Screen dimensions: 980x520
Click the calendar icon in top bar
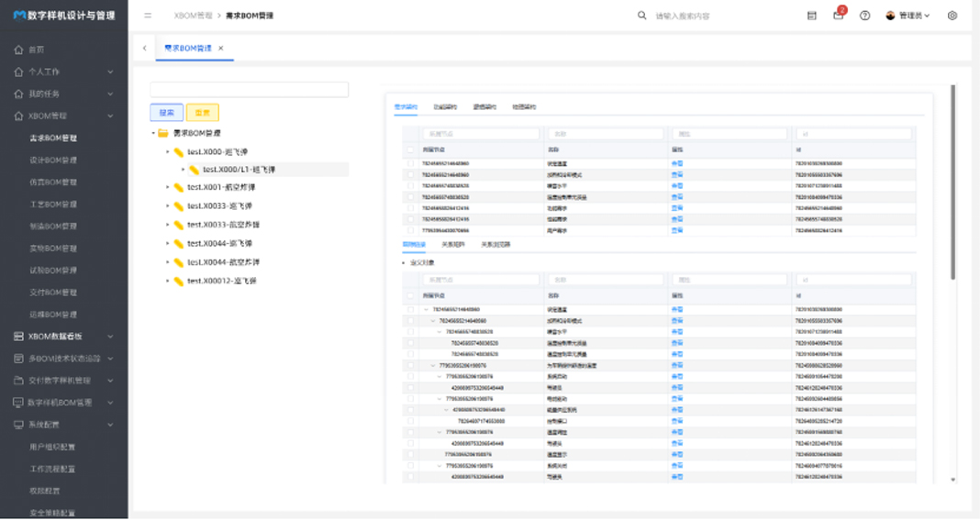[x=812, y=16]
